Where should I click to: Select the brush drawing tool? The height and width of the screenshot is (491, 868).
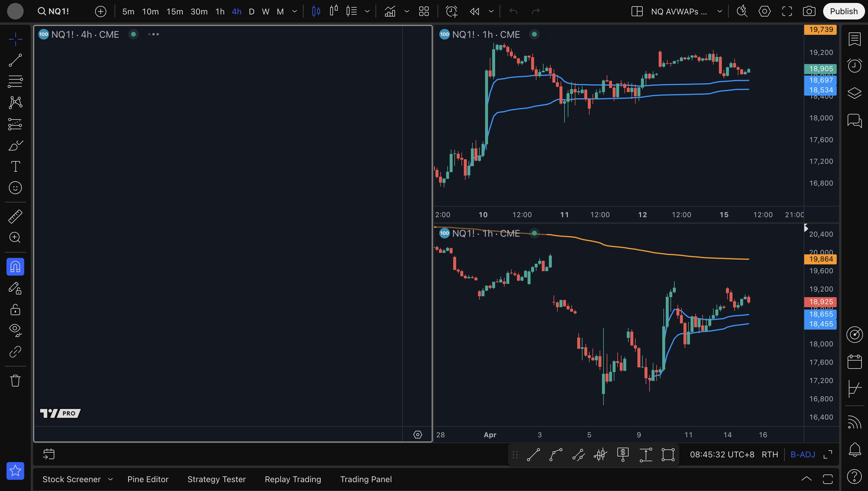point(15,145)
